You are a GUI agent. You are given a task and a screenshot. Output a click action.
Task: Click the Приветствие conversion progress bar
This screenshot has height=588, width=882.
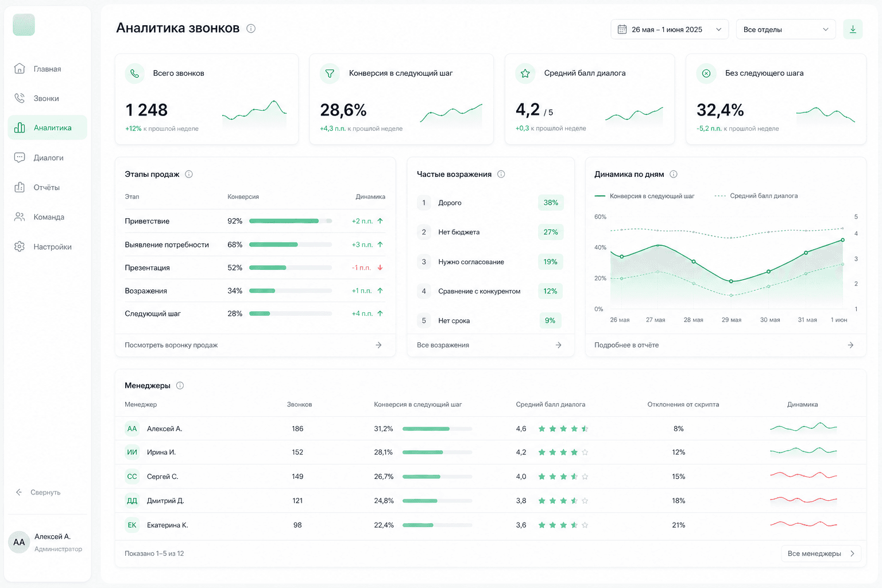point(291,221)
